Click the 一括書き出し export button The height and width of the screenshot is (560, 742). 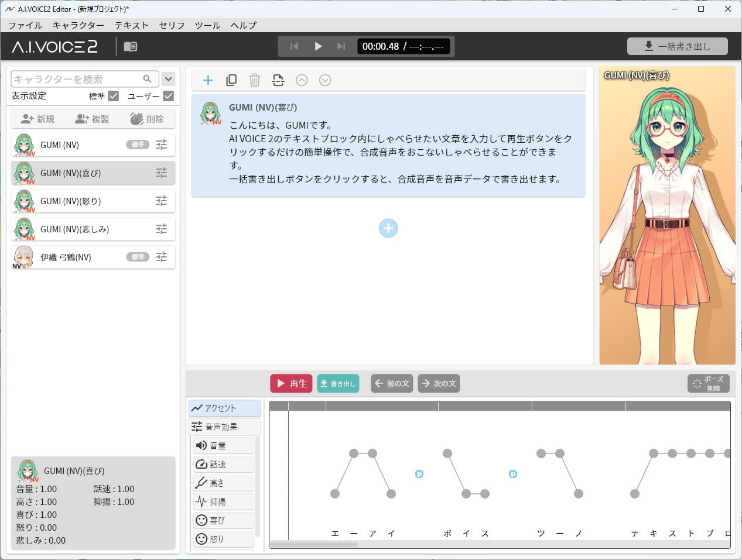(677, 46)
